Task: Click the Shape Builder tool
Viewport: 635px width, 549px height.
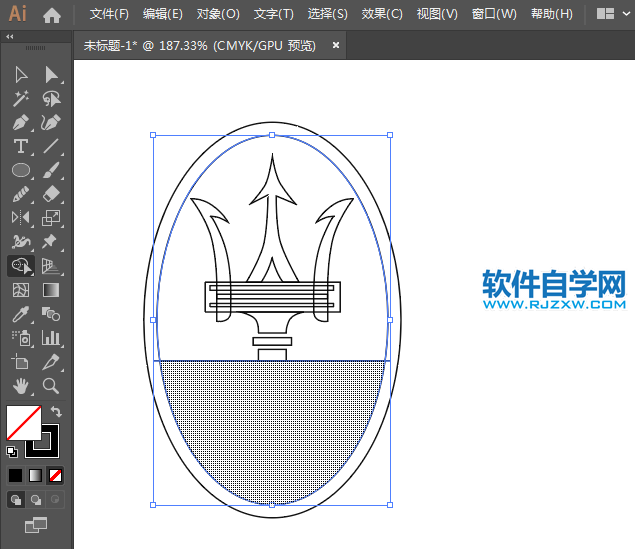Action: click(x=21, y=266)
